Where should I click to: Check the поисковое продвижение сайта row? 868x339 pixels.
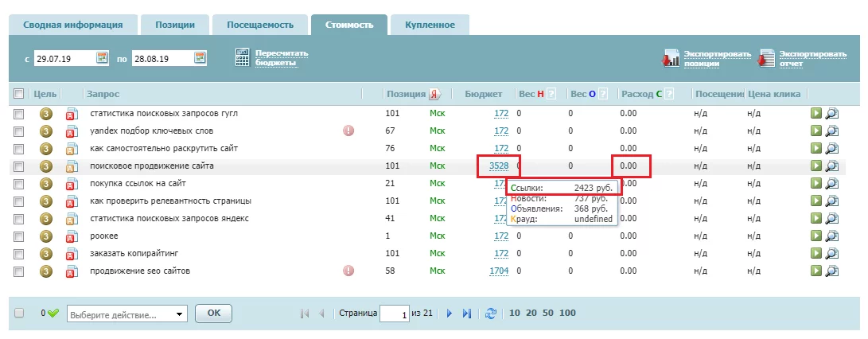[x=19, y=166]
